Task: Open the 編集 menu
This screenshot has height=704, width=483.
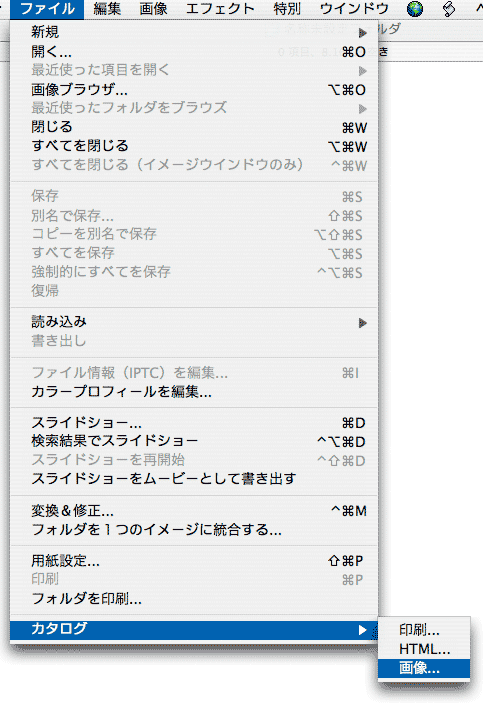Action: pos(107,9)
